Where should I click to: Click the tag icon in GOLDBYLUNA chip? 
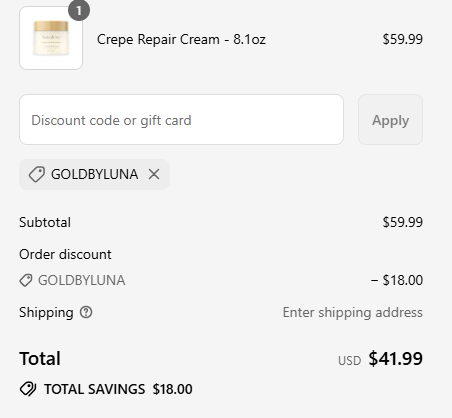[37, 174]
